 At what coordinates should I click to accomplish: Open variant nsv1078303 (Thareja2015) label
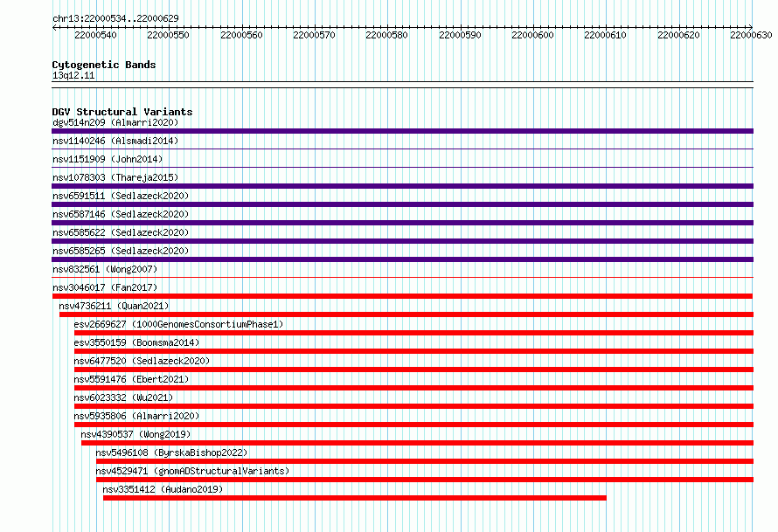115,177
